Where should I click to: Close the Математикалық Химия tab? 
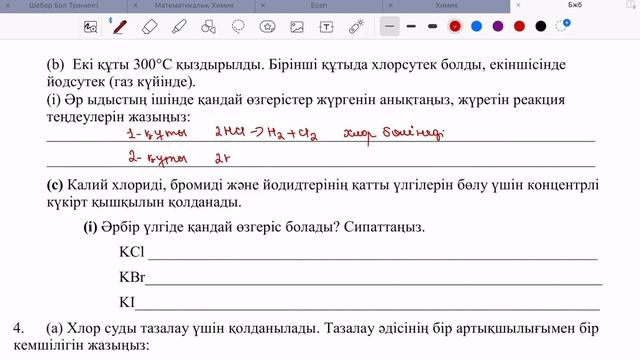pyautogui.click(x=136, y=6)
